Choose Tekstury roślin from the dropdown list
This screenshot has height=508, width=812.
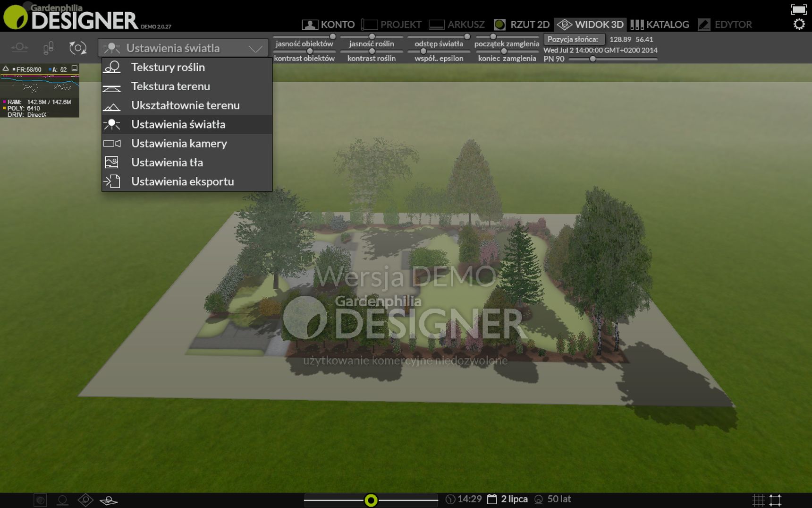187,67
